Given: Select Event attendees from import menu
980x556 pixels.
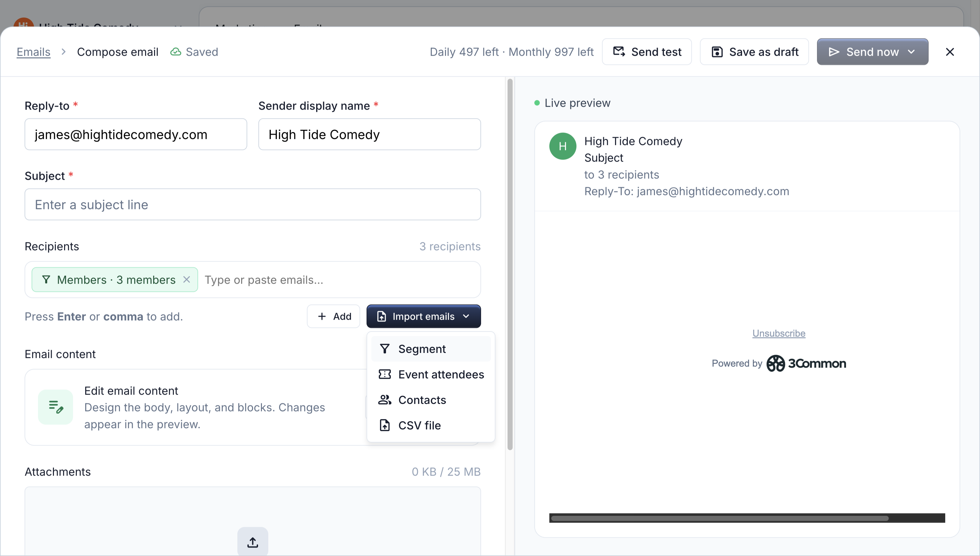Looking at the screenshot, I should (431, 374).
